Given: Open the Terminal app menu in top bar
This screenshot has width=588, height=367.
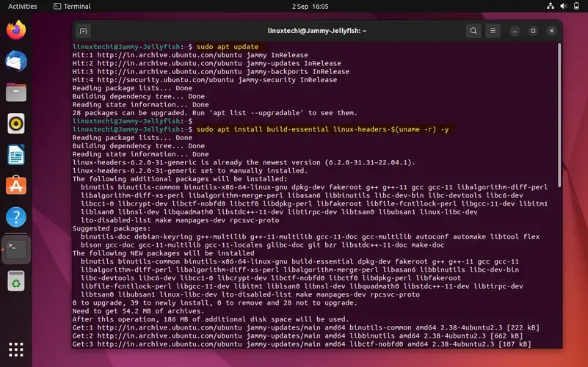Looking at the screenshot, I should click(x=72, y=6).
